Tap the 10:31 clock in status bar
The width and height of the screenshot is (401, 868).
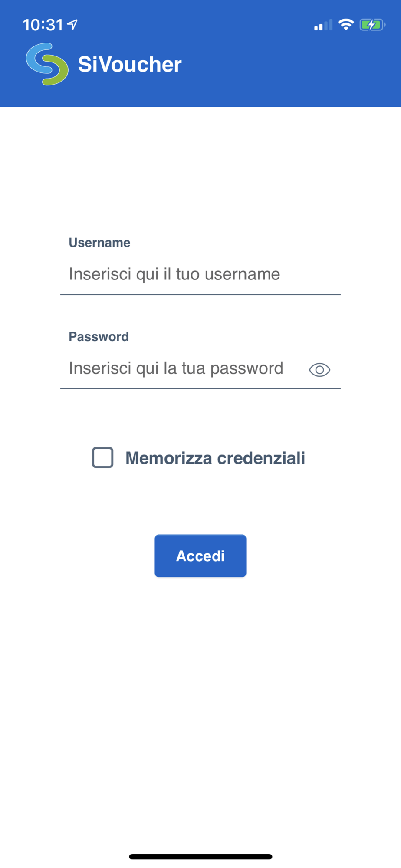click(x=43, y=25)
